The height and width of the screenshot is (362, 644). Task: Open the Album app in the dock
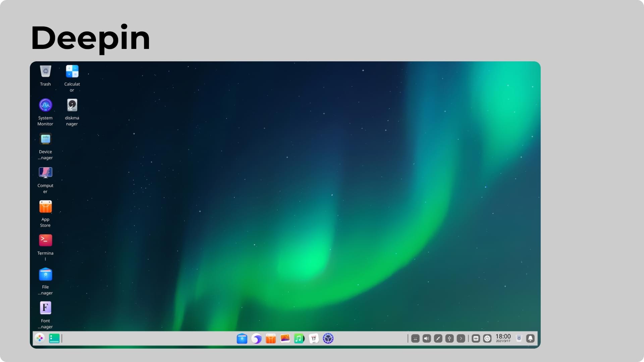pyautogui.click(x=285, y=339)
